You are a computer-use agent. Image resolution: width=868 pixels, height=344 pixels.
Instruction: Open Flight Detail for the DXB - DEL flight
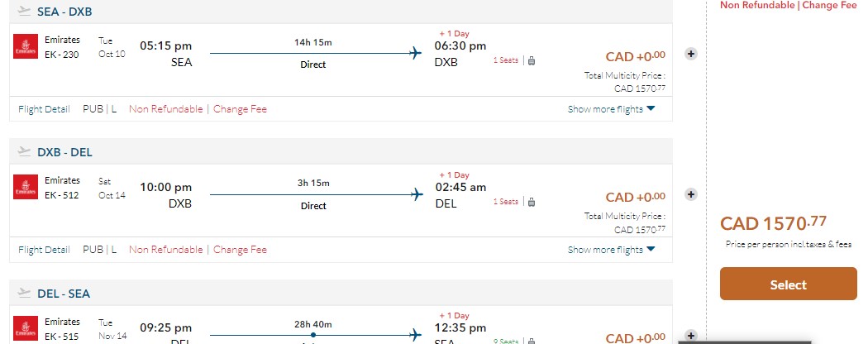pos(44,250)
